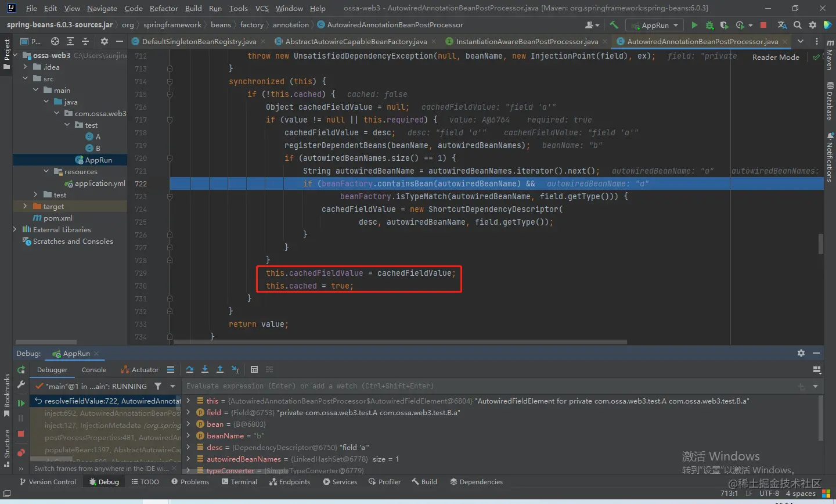Stop the application with the top toolbar red square
Image resolution: width=836 pixels, height=504 pixels.
763,25
